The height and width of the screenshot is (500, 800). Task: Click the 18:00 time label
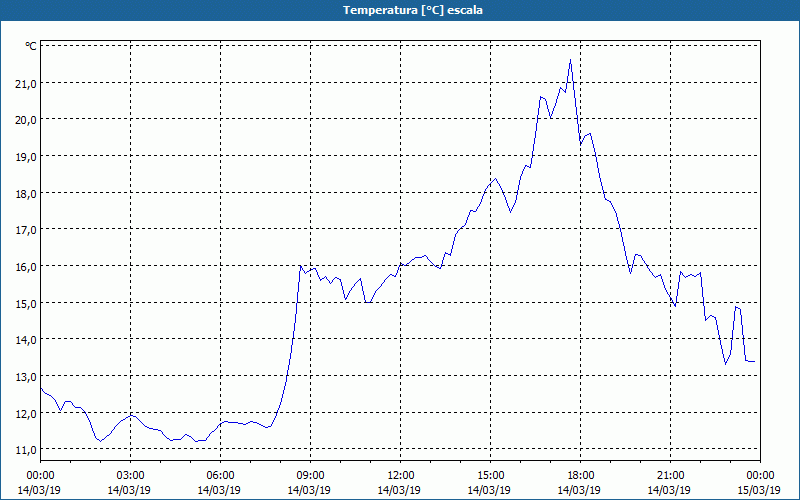point(581,476)
